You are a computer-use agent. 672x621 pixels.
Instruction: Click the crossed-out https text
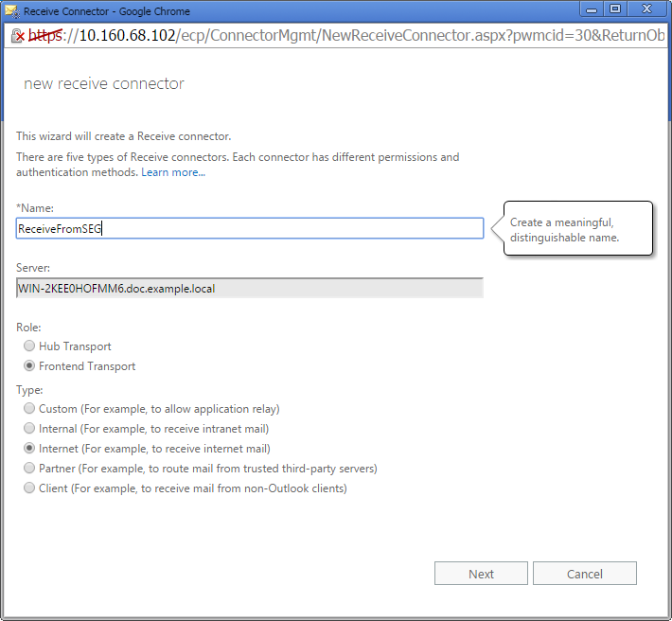pos(44,36)
